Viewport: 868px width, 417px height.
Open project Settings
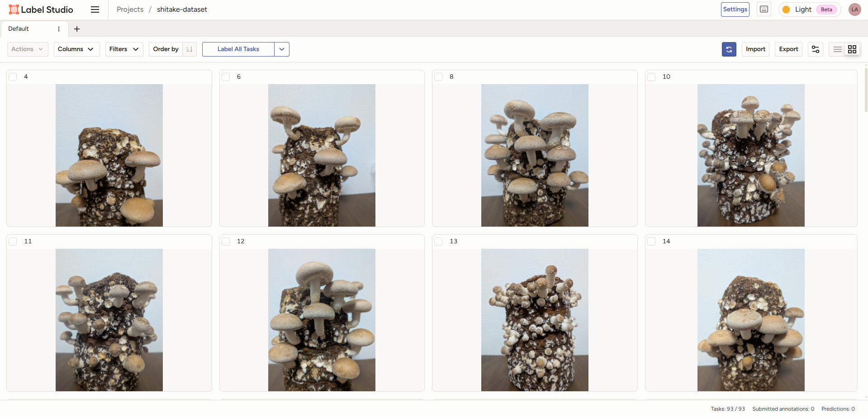[735, 9]
